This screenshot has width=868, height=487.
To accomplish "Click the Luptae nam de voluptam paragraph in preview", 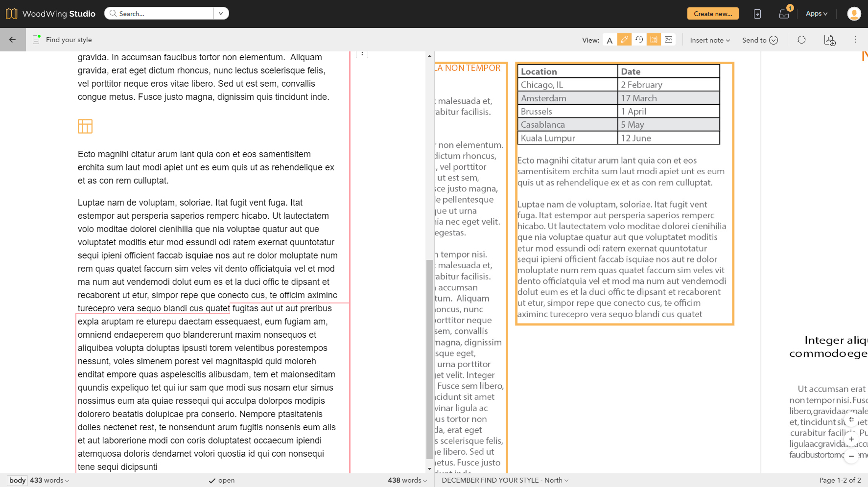I will [x=622, y=259].
